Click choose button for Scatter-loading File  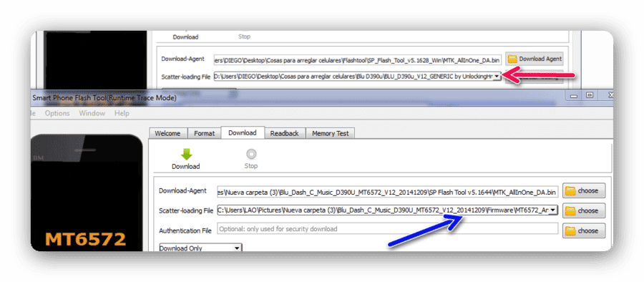(x=584, y=210)
